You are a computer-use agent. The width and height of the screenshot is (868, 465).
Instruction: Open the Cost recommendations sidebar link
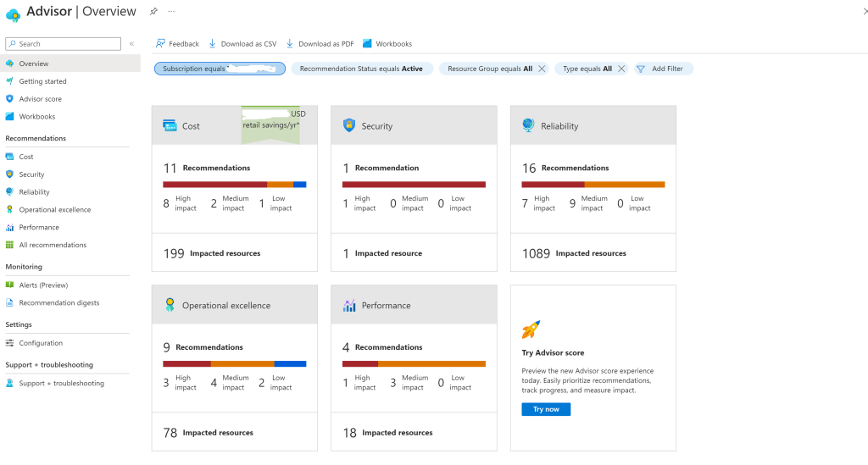[x=26, y=157]
